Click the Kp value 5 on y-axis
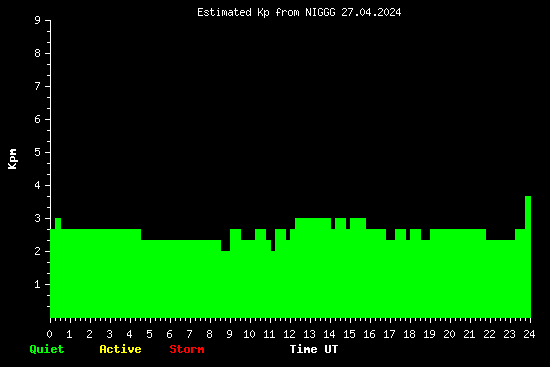Image resolution: width=550 pixels, height=367 pixels. (38, 152)
